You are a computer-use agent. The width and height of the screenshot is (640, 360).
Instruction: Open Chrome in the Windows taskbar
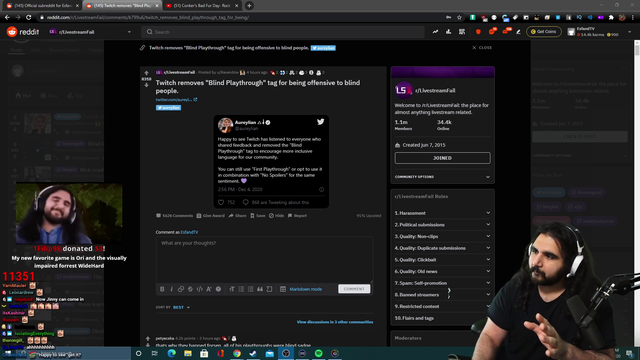[x=237, y=353]
